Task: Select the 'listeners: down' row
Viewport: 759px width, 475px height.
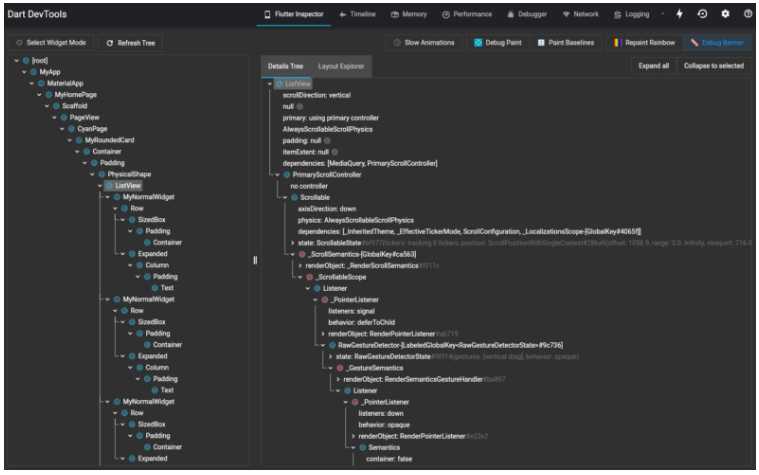Action: [x=381, y=414]
